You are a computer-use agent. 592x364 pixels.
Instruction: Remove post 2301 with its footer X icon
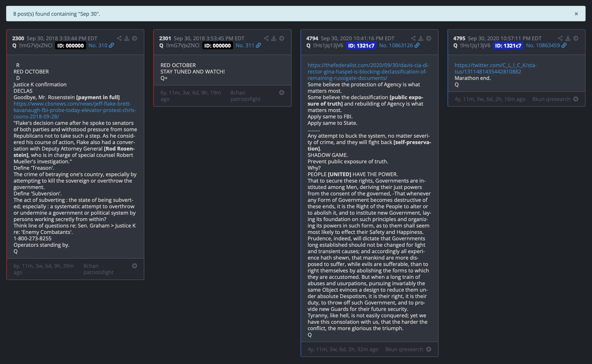[282, 92]
